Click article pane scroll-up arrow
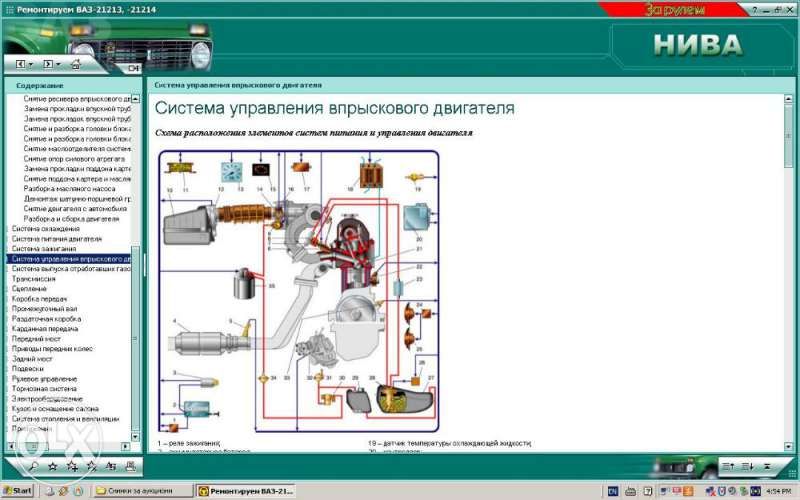 788,98
